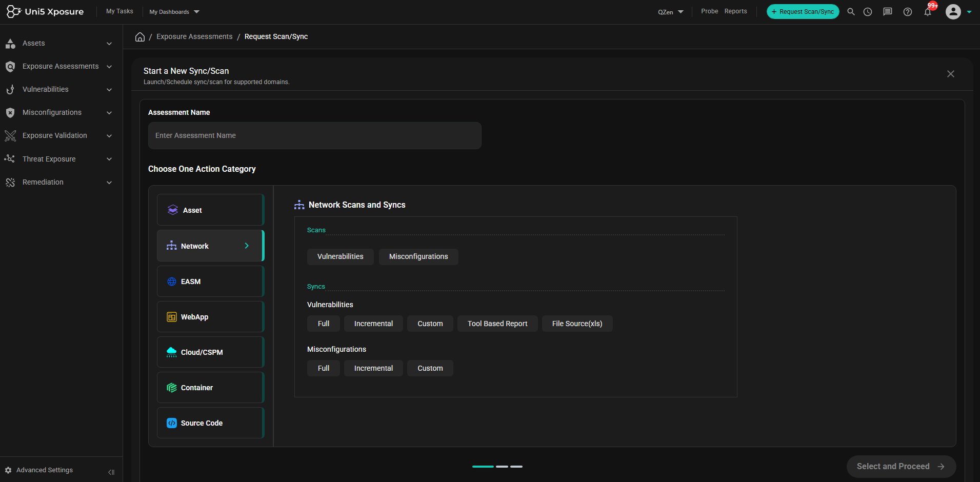Go to home via breadcrumb house icon
Screen dimensions: 980x482
tap(140, 37)
